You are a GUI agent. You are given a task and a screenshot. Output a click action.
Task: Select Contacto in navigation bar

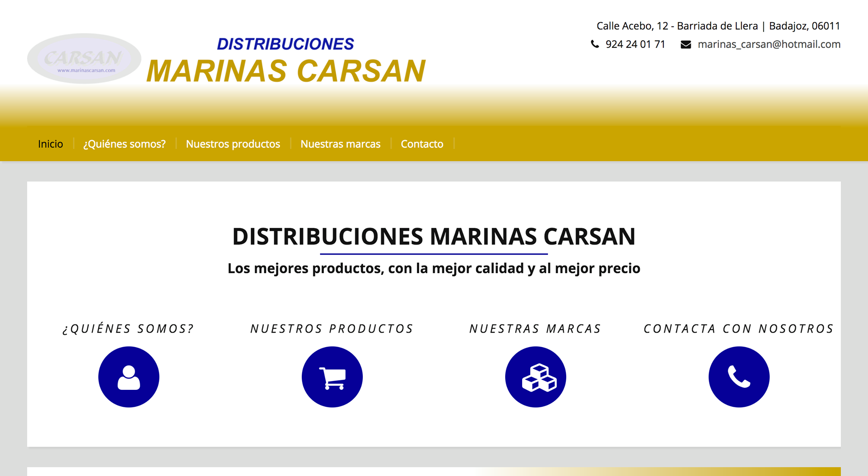[x=422, y=144]
